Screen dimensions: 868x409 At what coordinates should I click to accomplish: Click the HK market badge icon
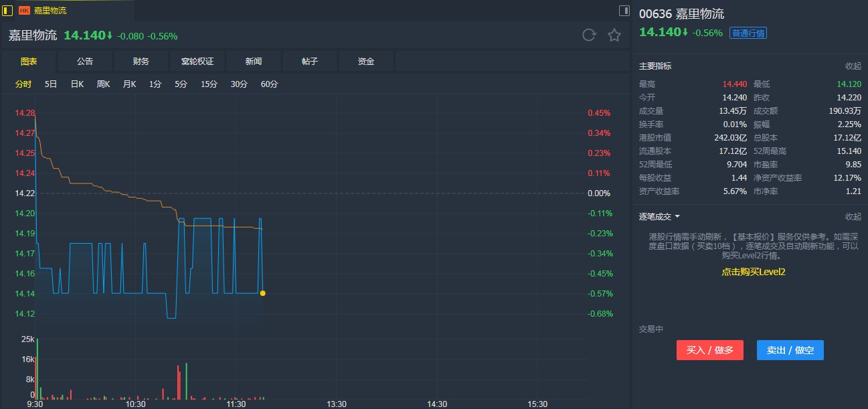[x=24, y=11]
